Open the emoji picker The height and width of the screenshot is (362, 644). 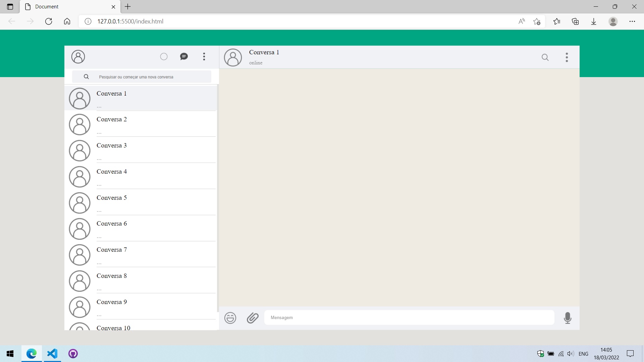(x=230, y=318)
